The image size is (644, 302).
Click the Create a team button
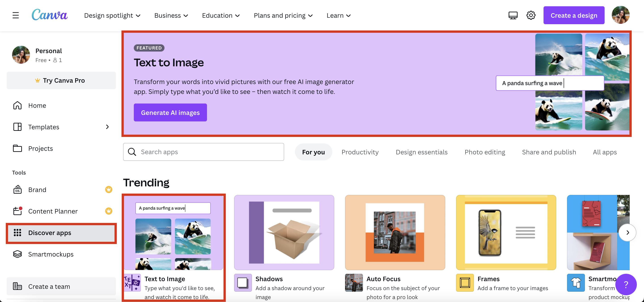(x=61, y=286)
